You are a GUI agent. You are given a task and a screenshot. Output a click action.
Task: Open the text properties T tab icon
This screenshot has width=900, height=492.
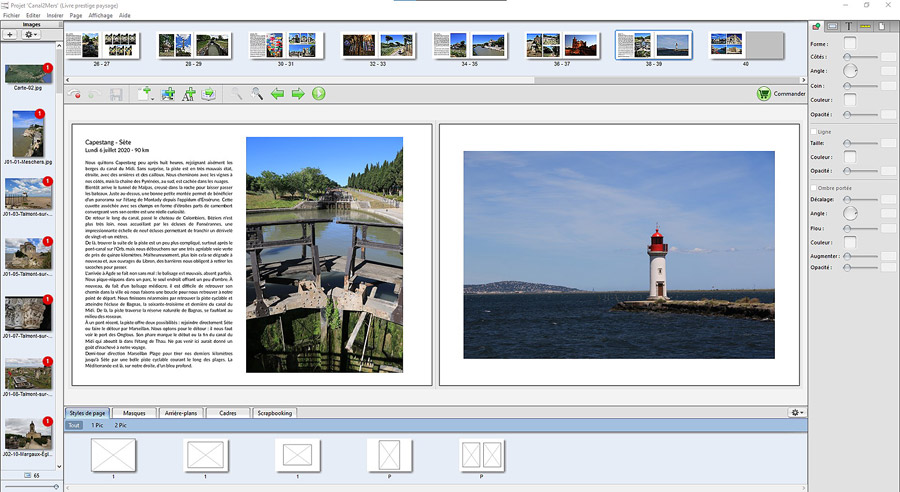(x=848, y=26)
